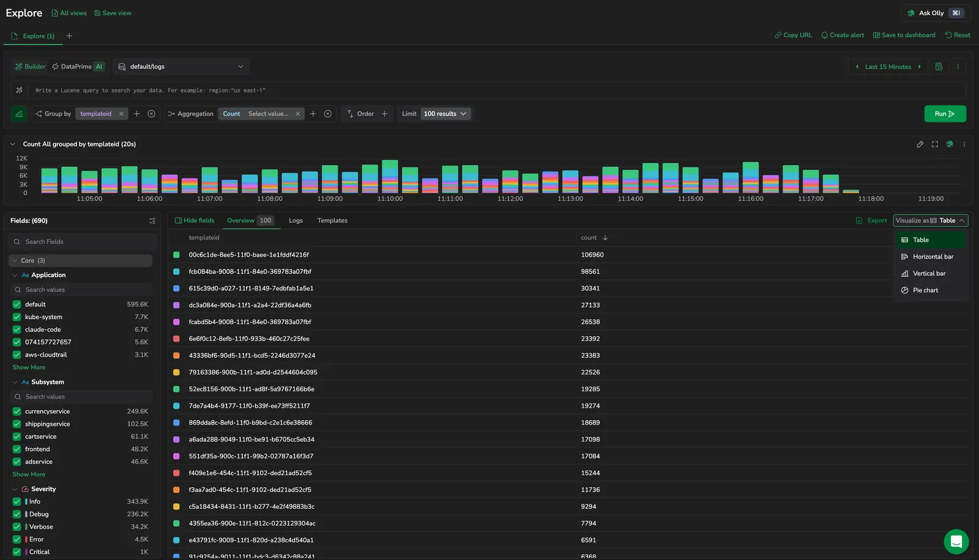
Task: Click the Copy URL link
Action: click(793, 35)
